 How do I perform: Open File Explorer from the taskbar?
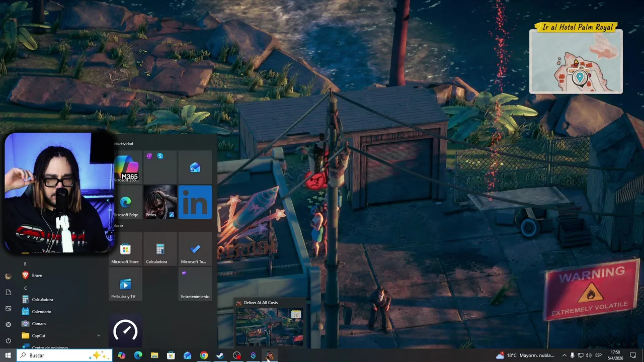pos(154,355)
